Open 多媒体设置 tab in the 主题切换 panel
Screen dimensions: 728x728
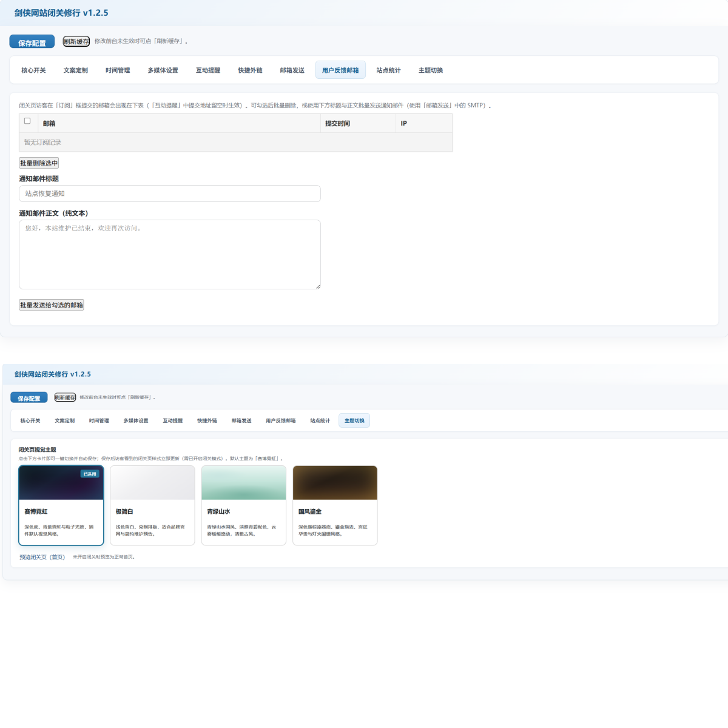tap(136, 421)
